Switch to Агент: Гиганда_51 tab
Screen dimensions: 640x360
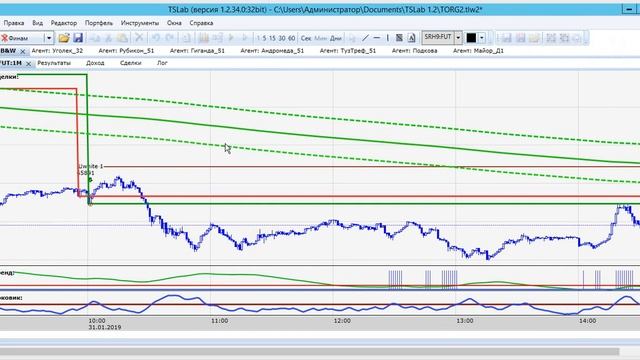[x=197, y=51]
